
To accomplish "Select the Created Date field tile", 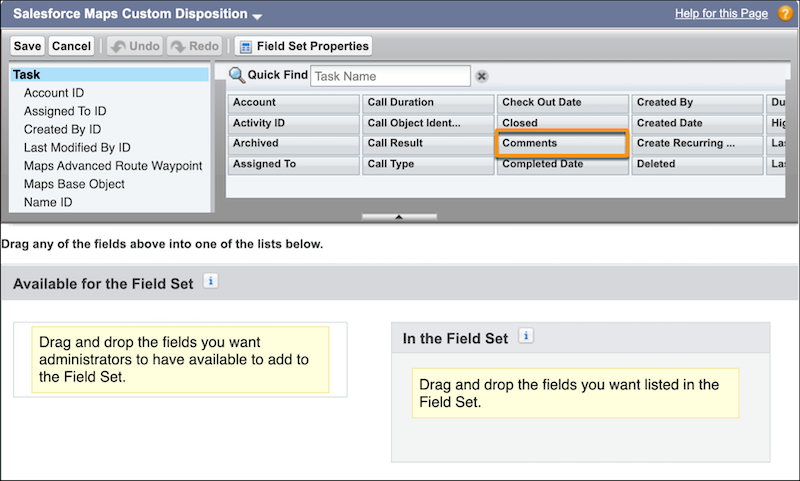I will [697, 124].
